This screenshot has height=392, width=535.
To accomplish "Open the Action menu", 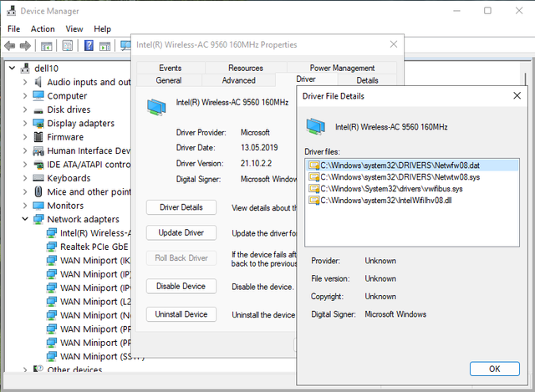I will pyautogui.click(x=43, y=29).
